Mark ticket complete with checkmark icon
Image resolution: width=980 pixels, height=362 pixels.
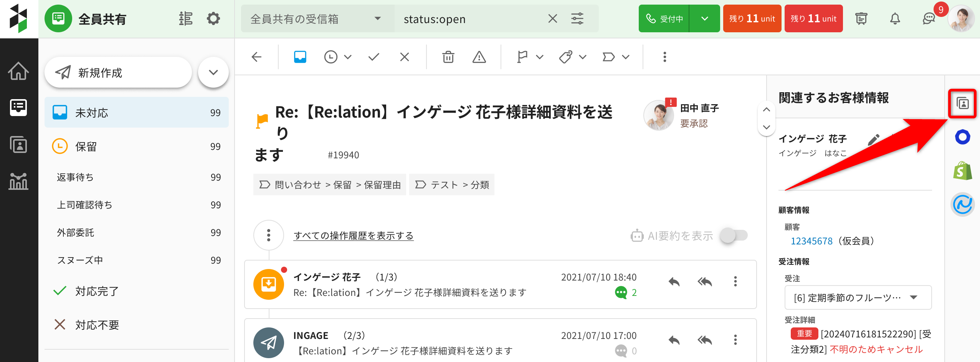tap(373, 57)
